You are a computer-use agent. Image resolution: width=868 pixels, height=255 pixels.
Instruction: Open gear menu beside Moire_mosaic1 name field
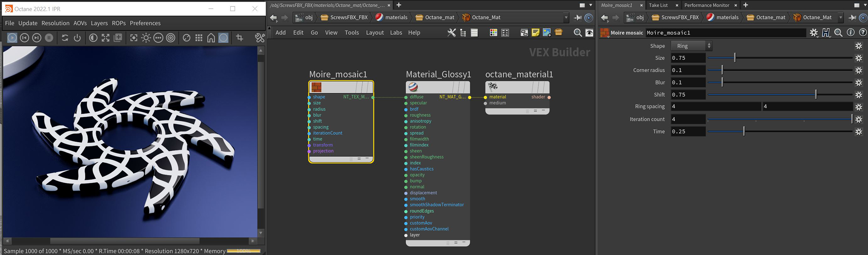(x=814, y=33)
